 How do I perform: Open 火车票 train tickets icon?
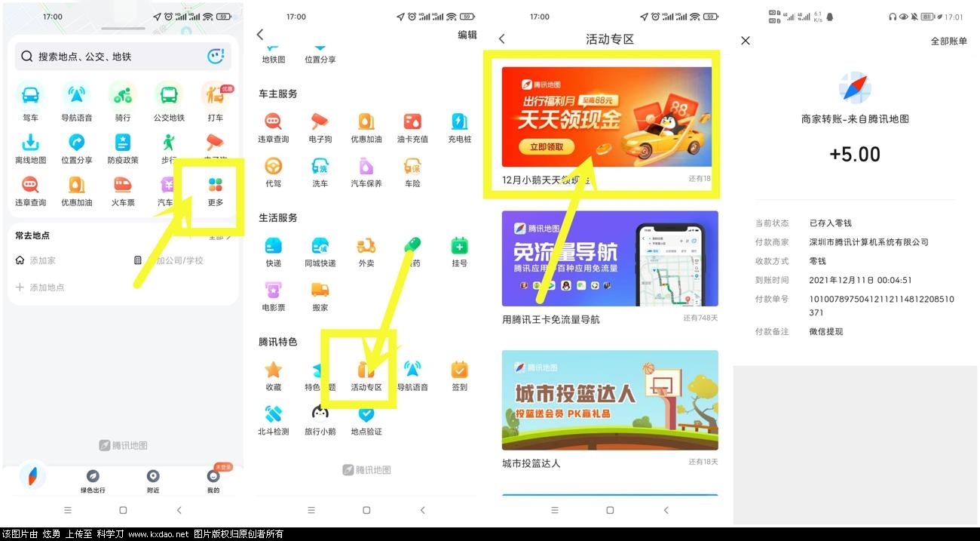click(122, 184)
